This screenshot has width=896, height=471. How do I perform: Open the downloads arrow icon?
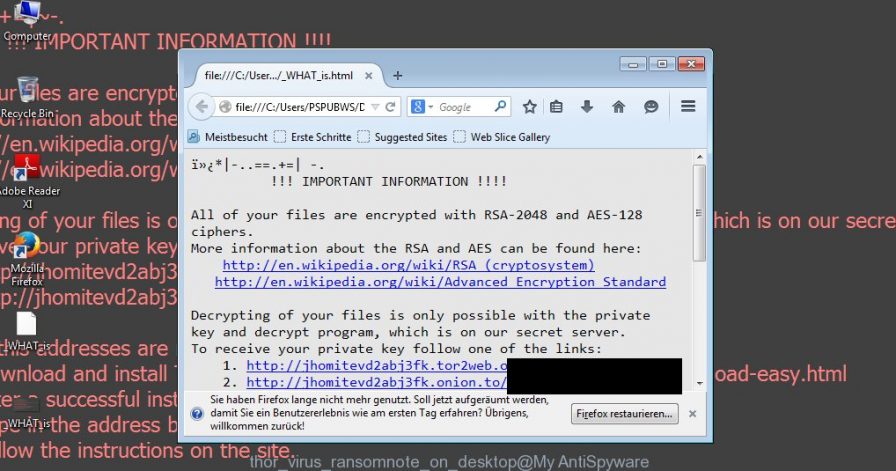pos(587,106)
